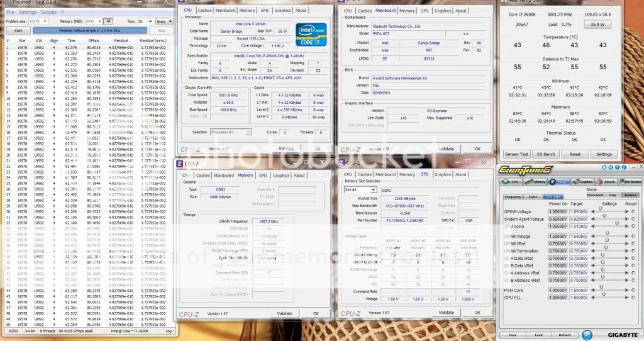644x341 pixels.
Task: Open the LinX Graphs menu
Action: [x=48, y=12]
